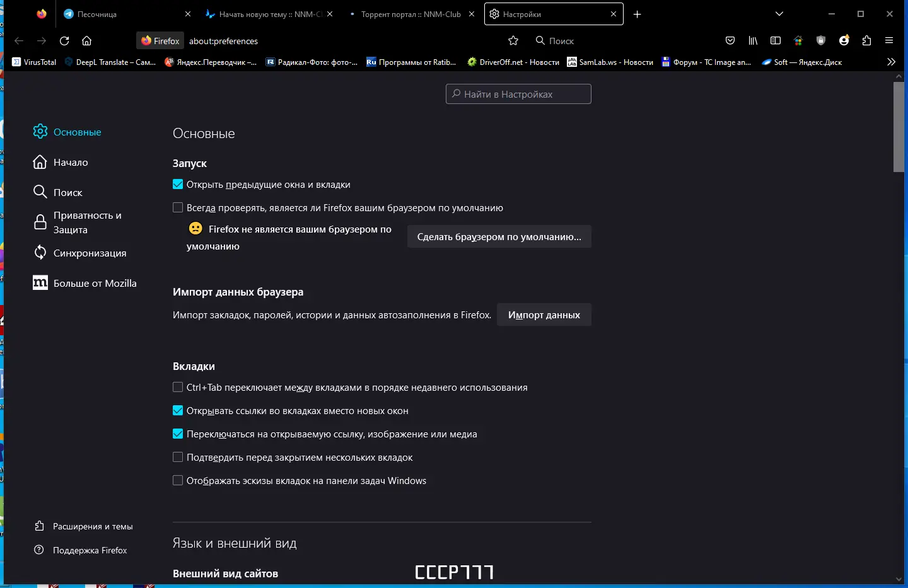Open the Library panel

click(x=752, y=40)
